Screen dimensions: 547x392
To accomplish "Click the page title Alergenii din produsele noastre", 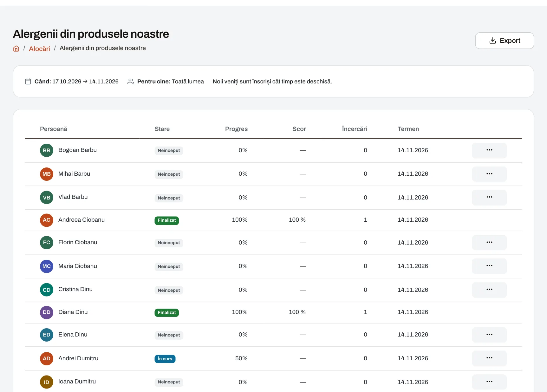I will pyautogui.click(x=91, y=34).
